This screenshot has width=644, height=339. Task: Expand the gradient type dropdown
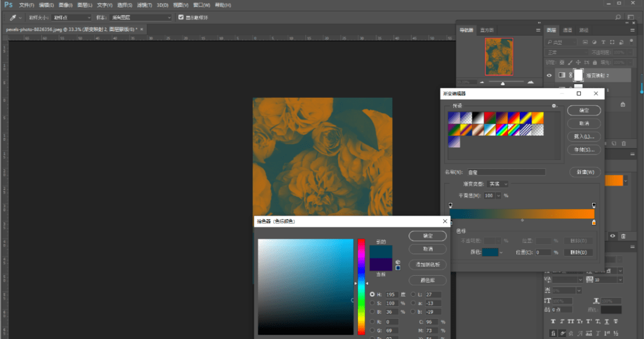(x=498, y=184)
